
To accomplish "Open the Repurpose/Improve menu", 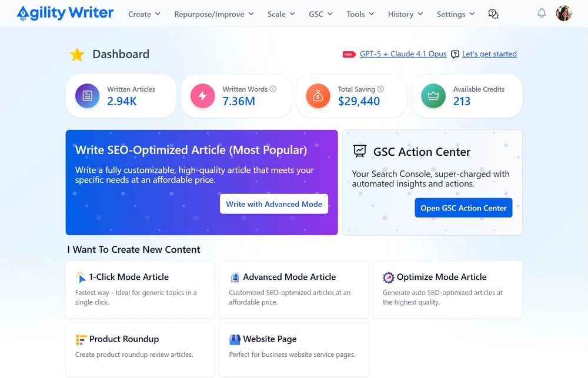I will pos(214,14).
